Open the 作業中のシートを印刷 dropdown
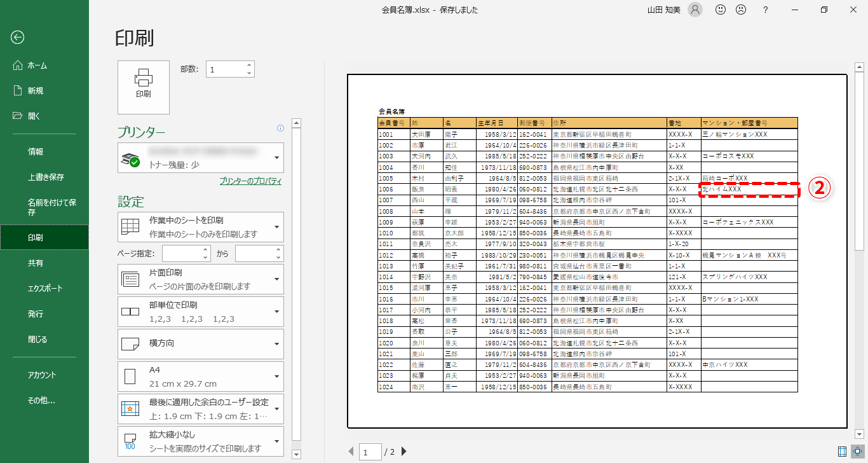 [x=201, y=227]
